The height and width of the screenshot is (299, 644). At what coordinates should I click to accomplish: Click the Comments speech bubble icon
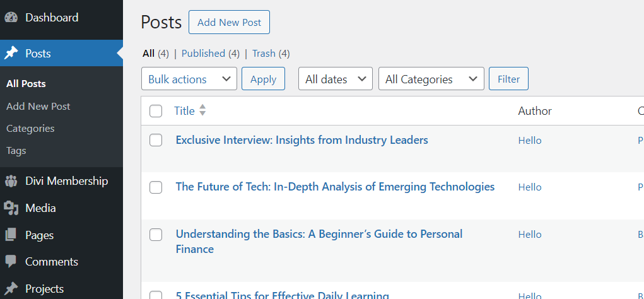[11, 262]
